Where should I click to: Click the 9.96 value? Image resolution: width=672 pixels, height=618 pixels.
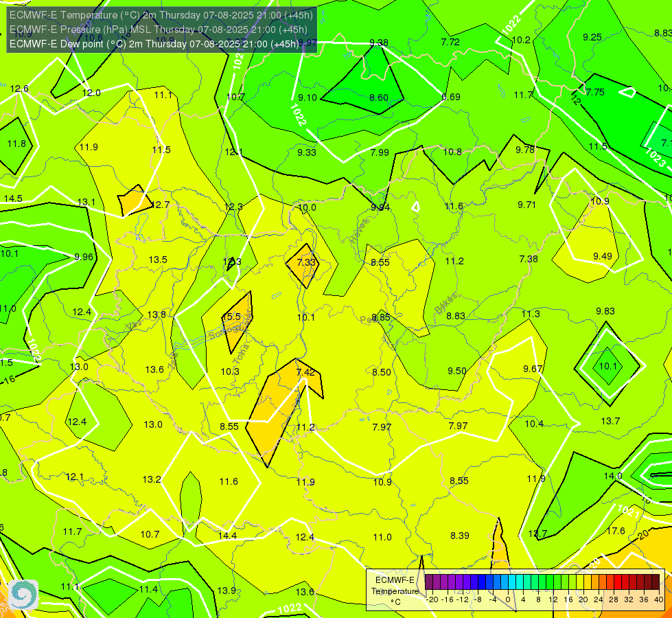84,257
